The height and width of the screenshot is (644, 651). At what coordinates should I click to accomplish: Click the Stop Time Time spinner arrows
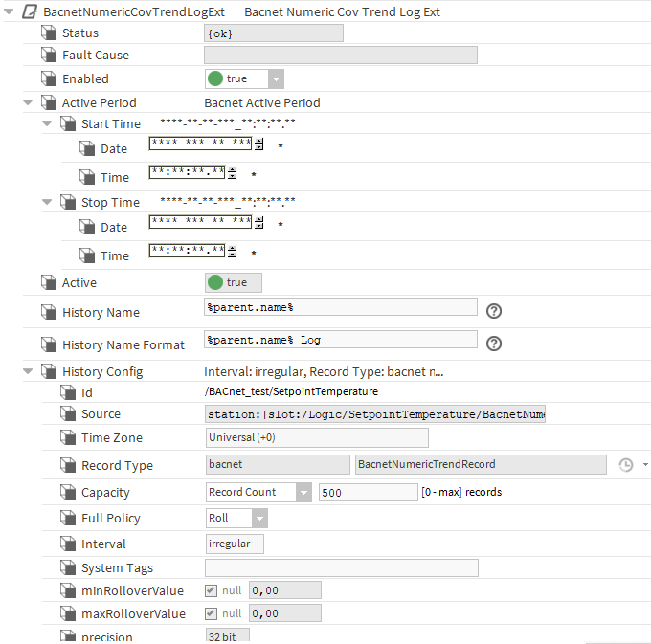(232, 252)
